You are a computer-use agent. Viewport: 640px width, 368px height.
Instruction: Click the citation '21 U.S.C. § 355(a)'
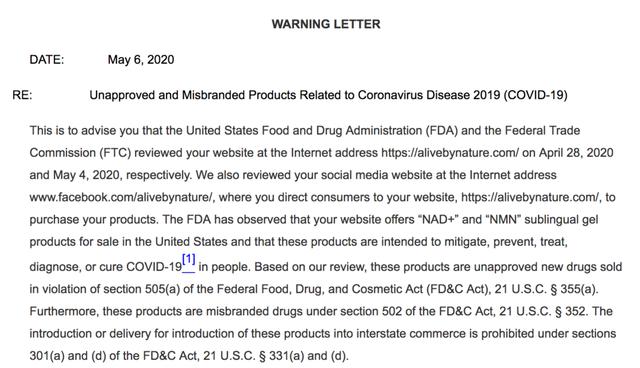545,289
